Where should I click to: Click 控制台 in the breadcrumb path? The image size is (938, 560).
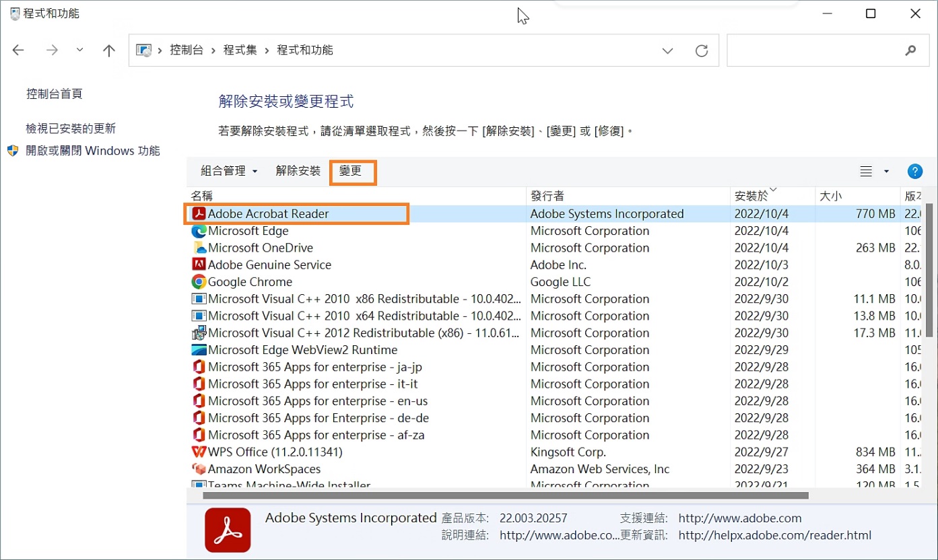click(x=187, y=50)
